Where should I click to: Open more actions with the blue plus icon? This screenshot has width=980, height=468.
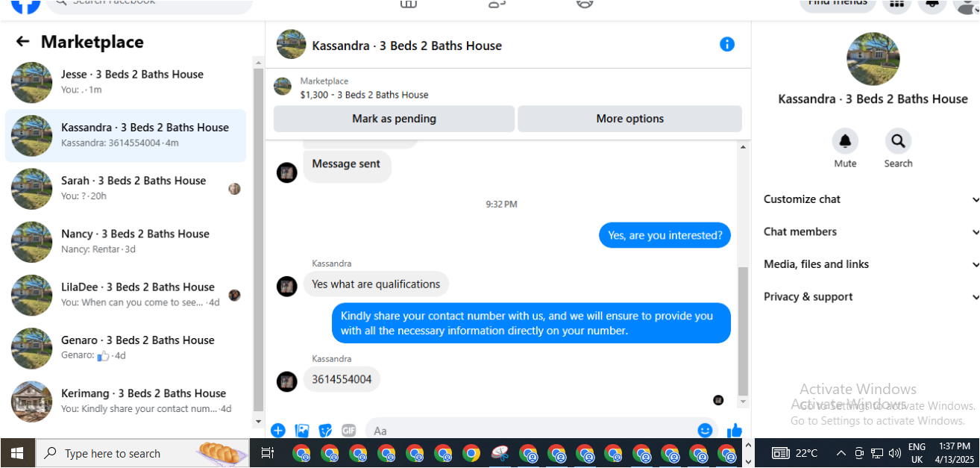[278, 431]
